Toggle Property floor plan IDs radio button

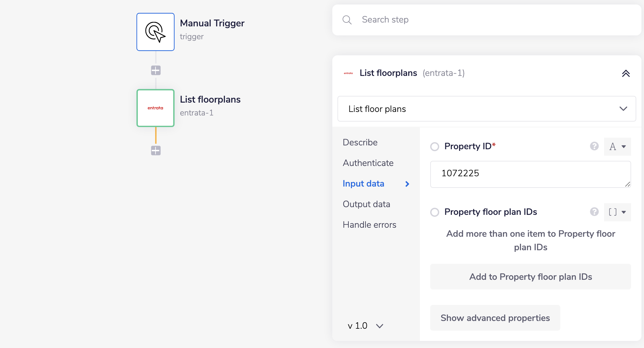(x=435, y=212)
